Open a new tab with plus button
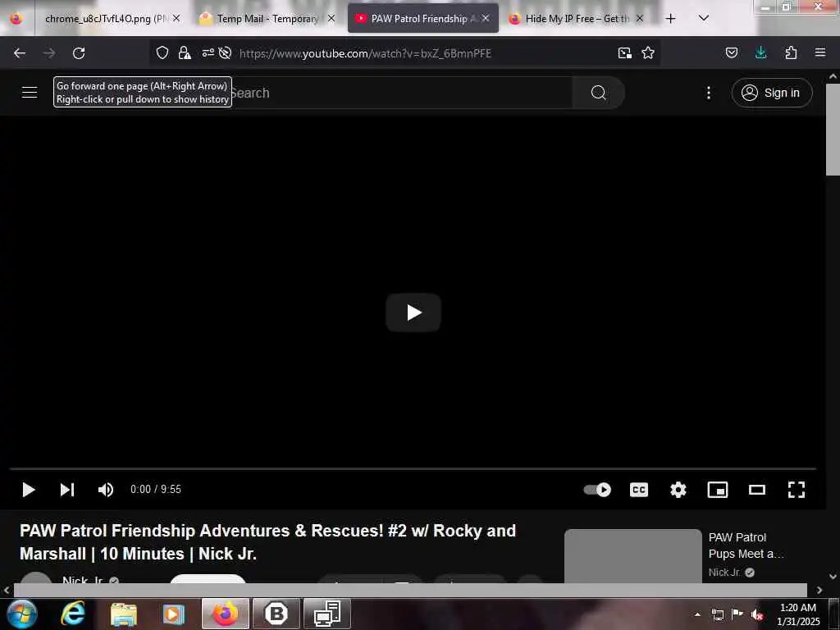This screenshot has height=630, width=840. click(x=670, y=19)
